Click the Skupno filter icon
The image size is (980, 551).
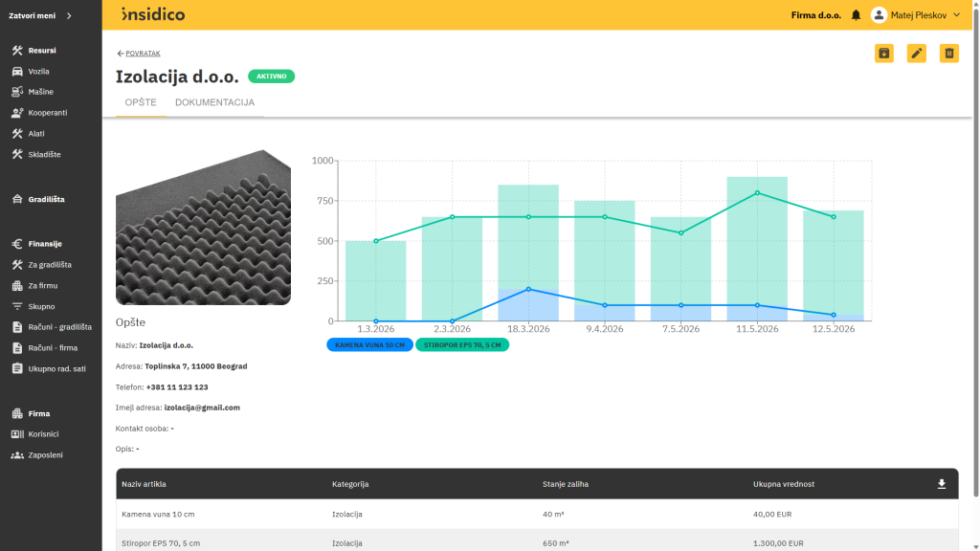(x=17, y=307)
